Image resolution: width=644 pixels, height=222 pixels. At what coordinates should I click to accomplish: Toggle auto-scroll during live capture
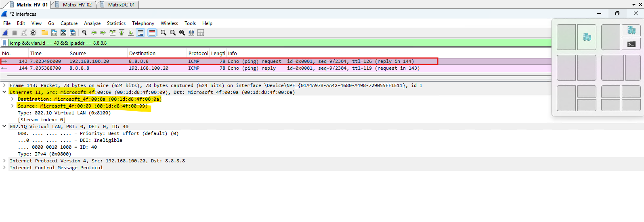click(x=140, y=33)
